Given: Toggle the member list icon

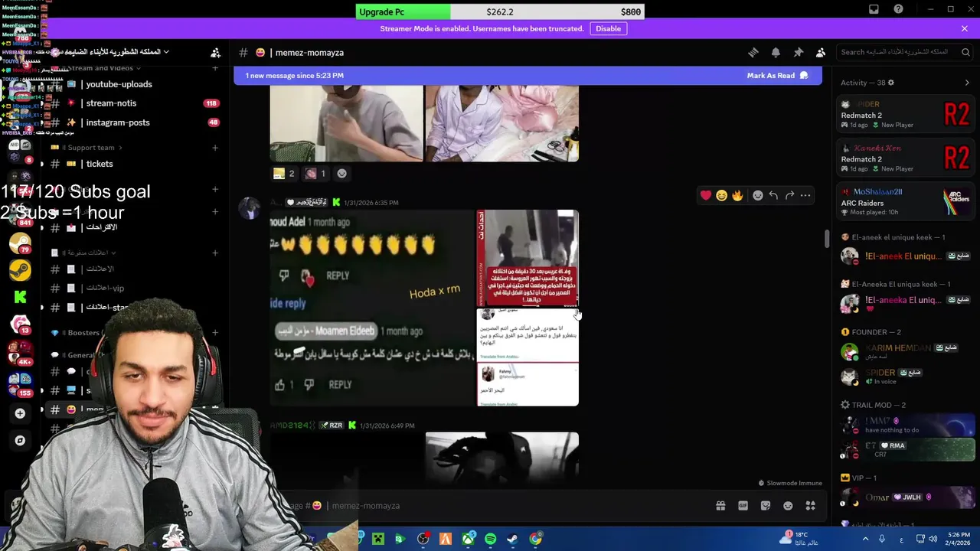Looking at the screenshot, I should [x=821, y=53].
